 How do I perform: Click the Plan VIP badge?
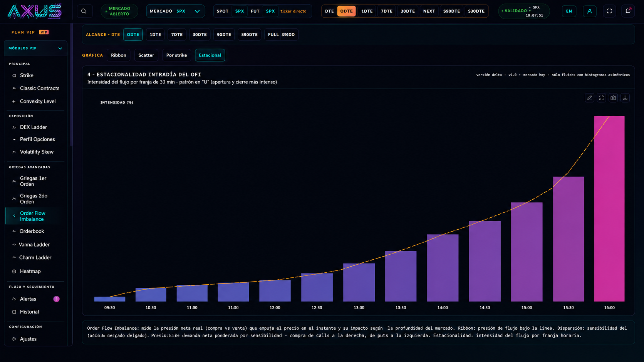click(44, 32)
